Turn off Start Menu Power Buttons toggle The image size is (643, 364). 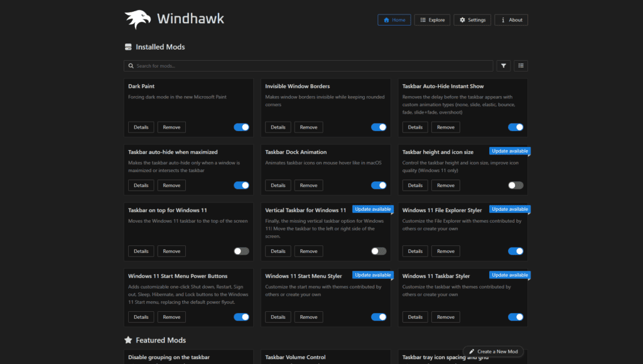(242, 317)
